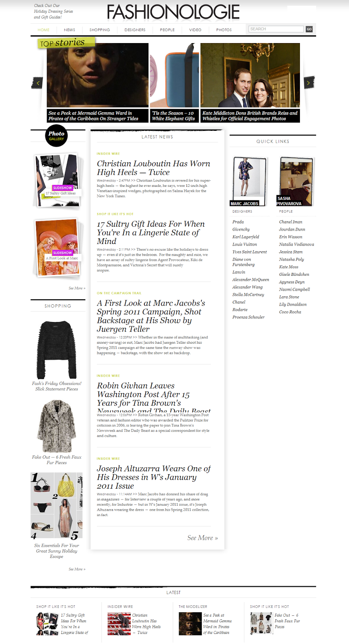Open the Christian Louboutin High Heels headline
This screenshot has width=349, height=644.
154,168
